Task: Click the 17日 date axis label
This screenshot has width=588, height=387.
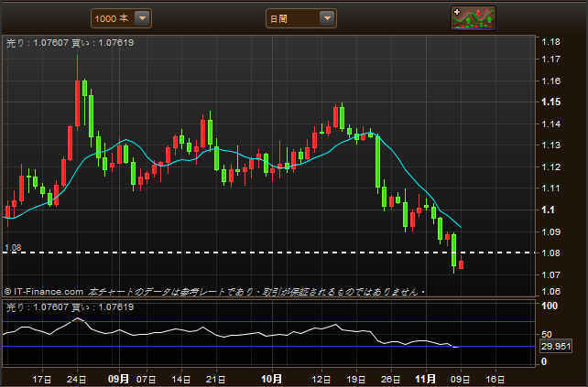Action: pyautogui.click(x=41, y=380)
